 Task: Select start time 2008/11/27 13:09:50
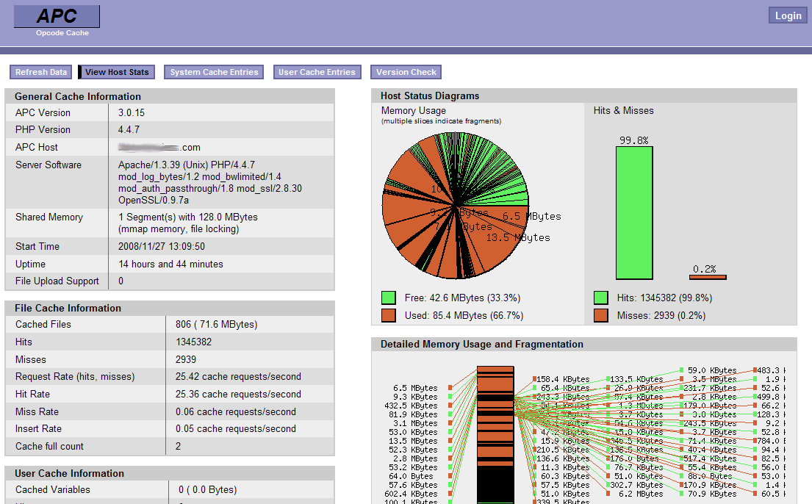tap(162, 247)
